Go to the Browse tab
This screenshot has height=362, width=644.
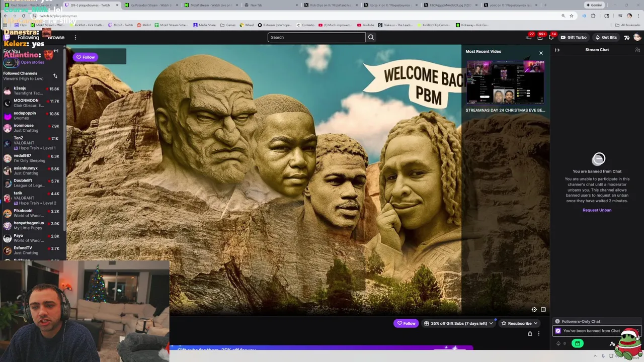point(56,37)
